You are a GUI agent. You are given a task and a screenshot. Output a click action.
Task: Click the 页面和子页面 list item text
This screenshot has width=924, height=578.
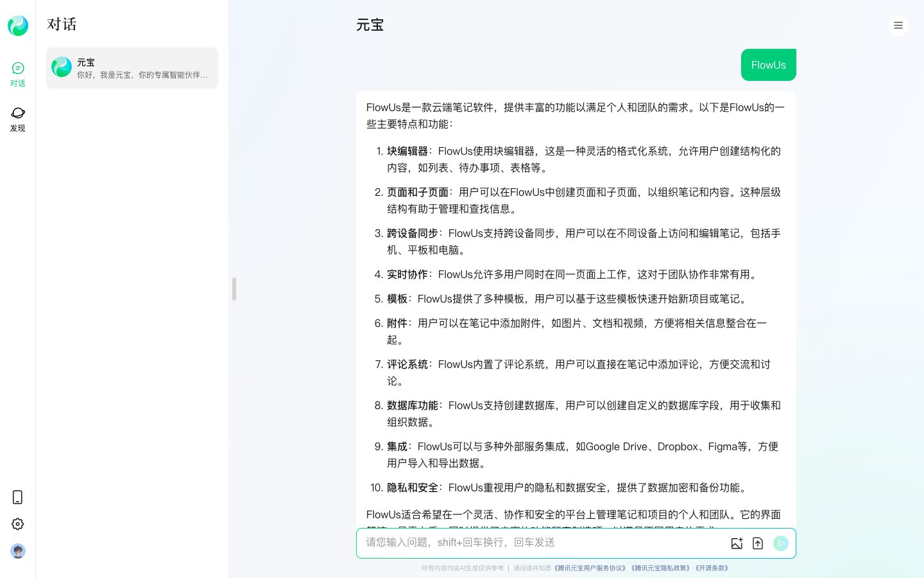coord(418,192)
